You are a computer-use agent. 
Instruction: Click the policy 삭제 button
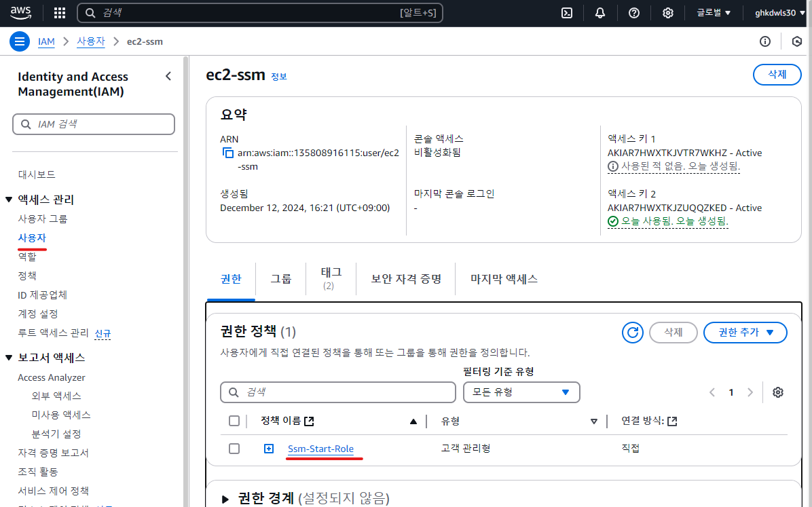(x=673, y=333)
